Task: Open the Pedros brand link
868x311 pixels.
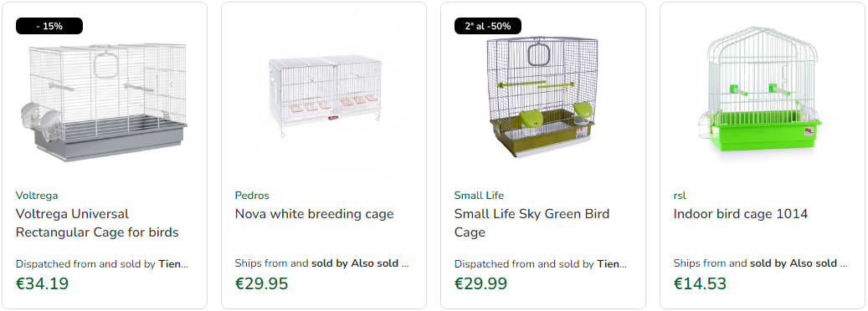Action: [252, 196]
